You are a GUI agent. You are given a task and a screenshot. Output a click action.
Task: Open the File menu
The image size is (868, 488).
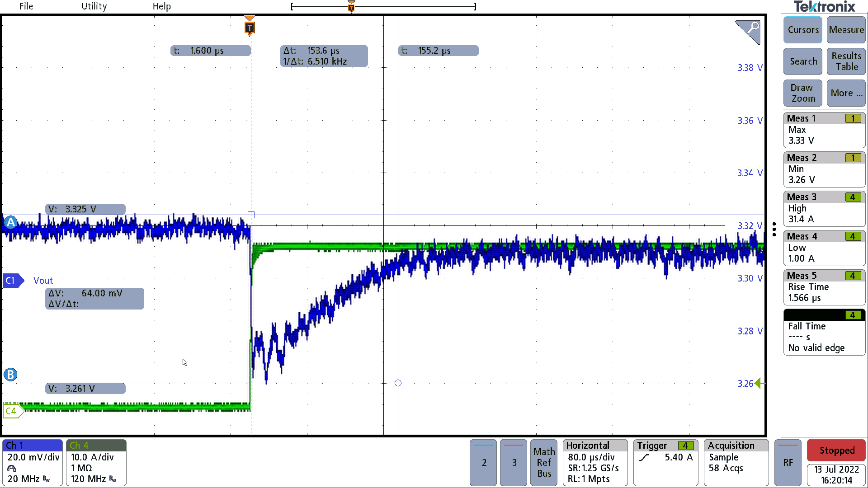[26, 6]
